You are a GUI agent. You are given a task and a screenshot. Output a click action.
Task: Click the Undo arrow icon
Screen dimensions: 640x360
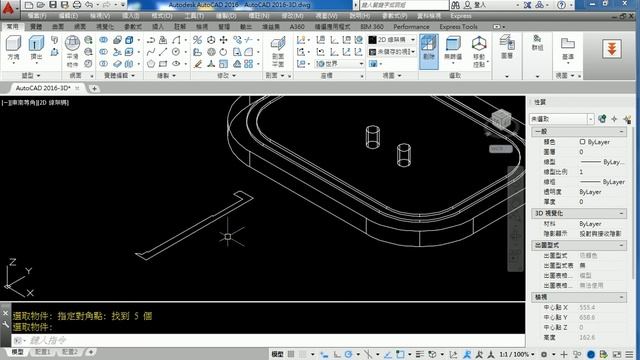(x=89, y=5)
